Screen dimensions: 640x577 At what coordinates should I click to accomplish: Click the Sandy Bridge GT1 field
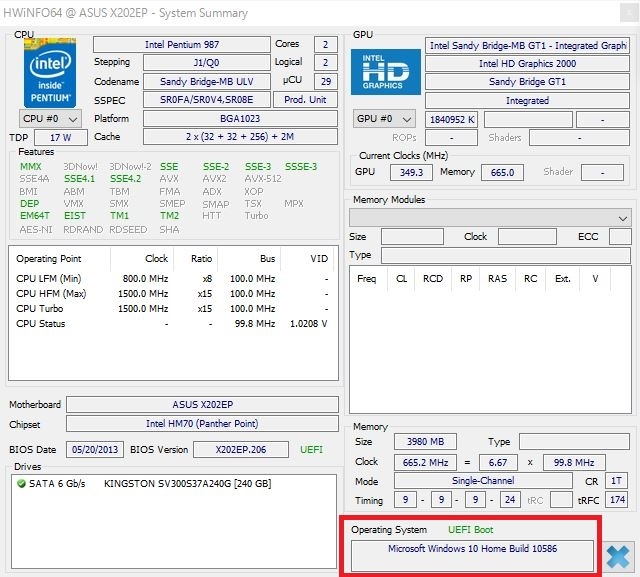click(x=527, y=82)
